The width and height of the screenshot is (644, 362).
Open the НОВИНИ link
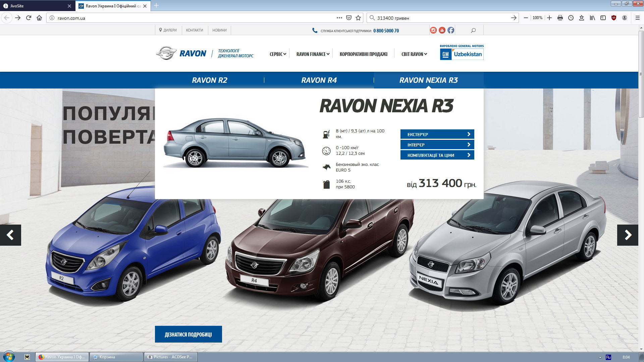pos(219,30)
